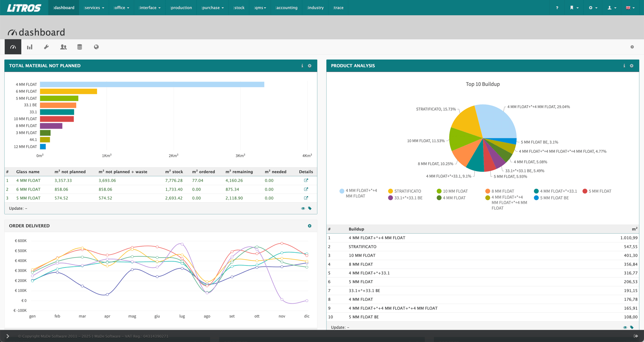Open the dashboard gauge tab icon
The width and height of the screenshot is (644, 342).
click(13, 47)
